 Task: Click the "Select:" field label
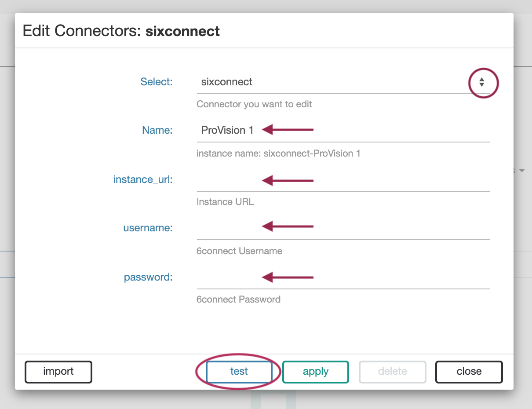click(157, 82)
